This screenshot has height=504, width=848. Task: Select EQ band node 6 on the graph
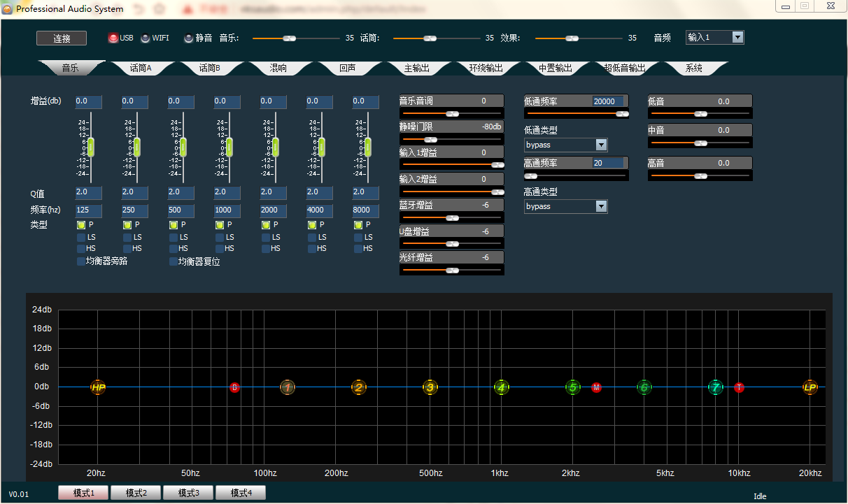click(644, 387)
